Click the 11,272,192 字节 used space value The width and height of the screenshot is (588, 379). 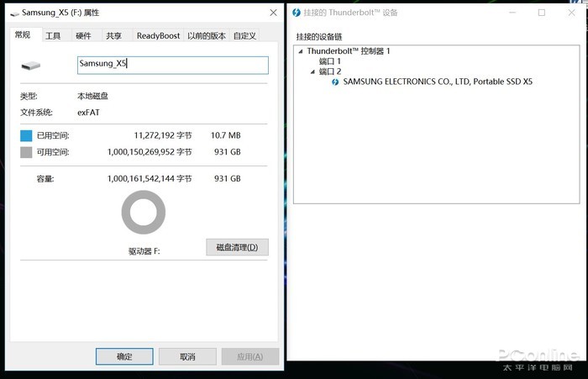[163, 135]
